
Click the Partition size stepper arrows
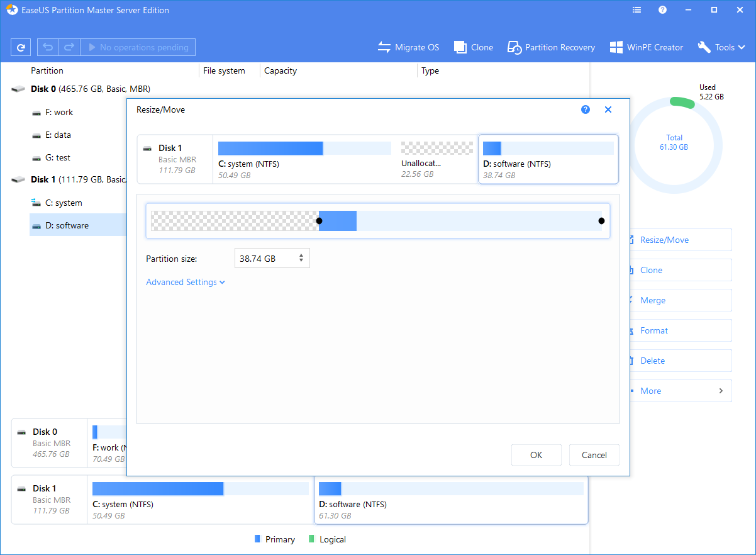(x=301, y=258)
